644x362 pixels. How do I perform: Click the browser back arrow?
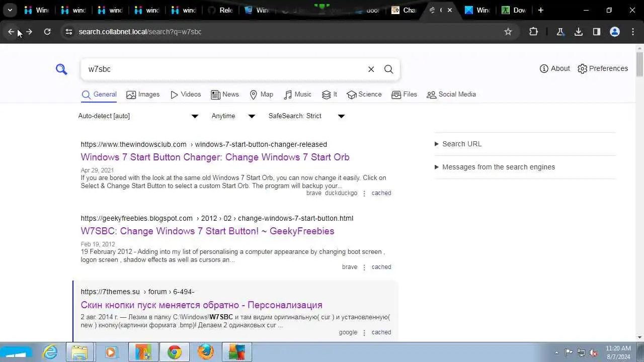pyautogui.click(x=11, y=32)
